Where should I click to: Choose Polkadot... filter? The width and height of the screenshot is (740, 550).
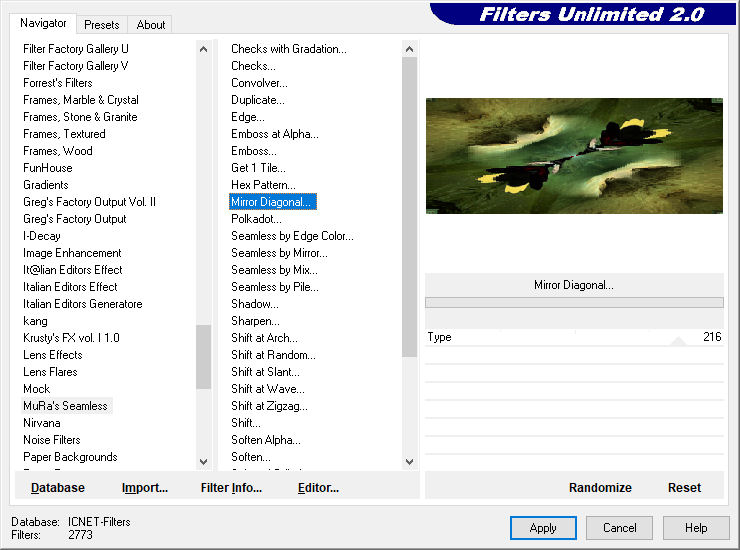click(x=256, y=219)
